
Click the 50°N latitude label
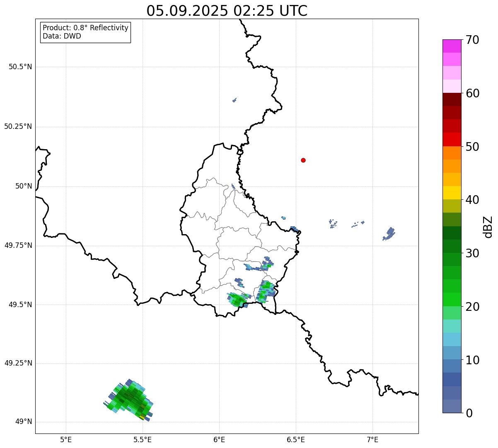(24, 186)
